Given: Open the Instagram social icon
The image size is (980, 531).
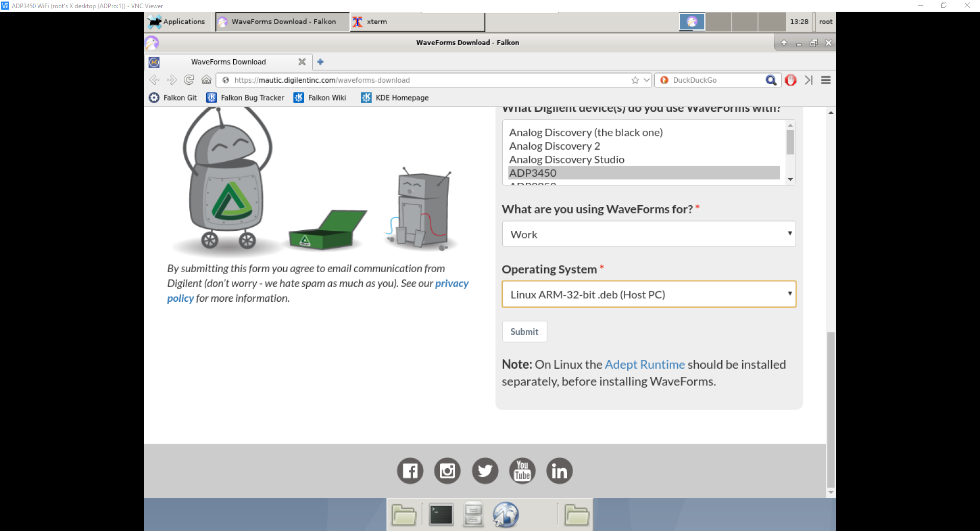Looking at the screenshot, I should click(447, 471).
